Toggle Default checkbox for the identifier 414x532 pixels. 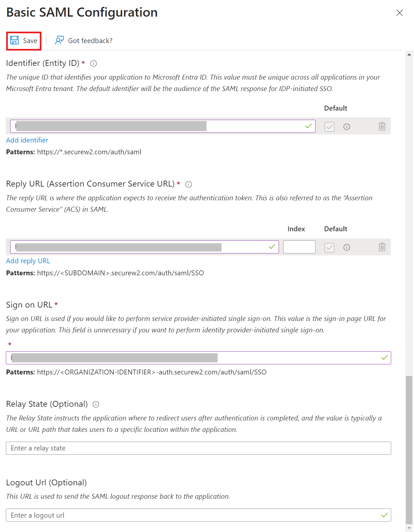click(x=330, y=127)
